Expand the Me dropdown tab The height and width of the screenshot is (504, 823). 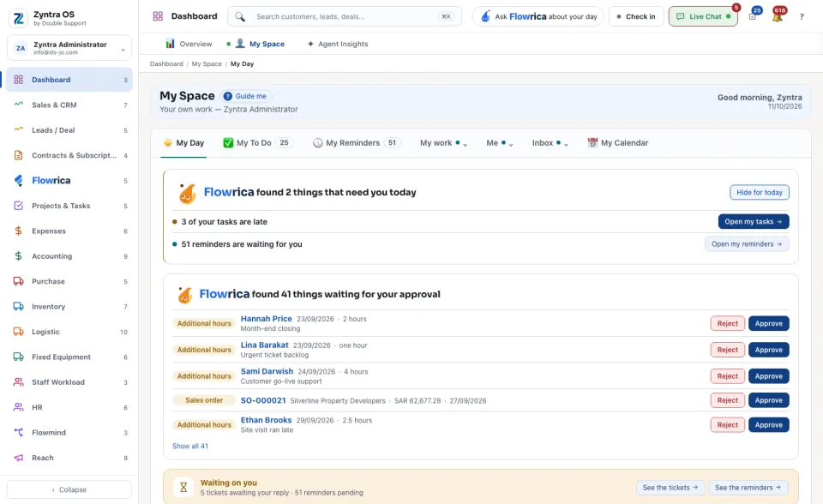(499, 143)
